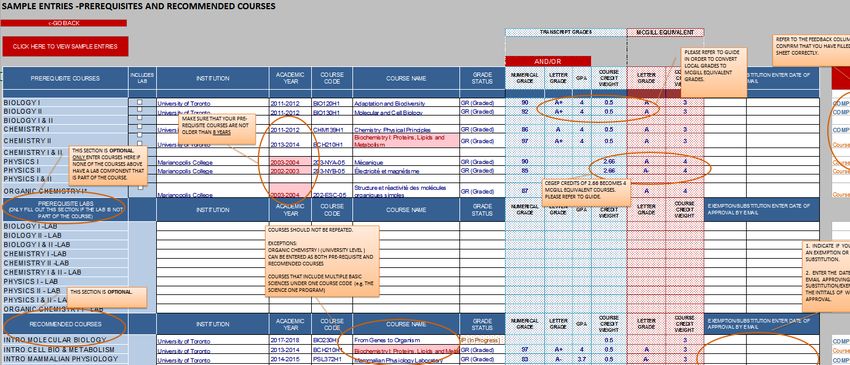Click the Prerequisite Labs section header cell
This screenshot has width=850, height=365.
(65, 209)
